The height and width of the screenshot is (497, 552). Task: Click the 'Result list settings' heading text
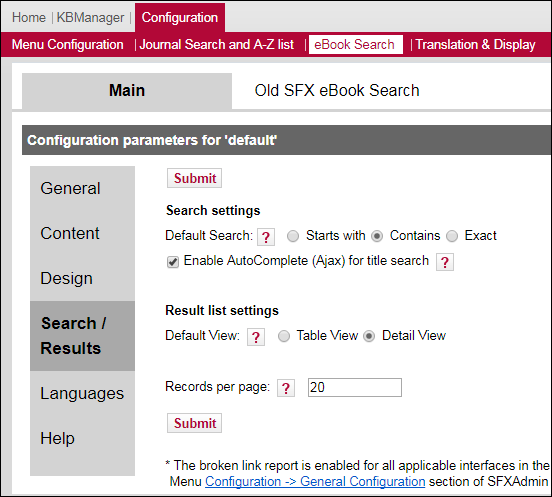pos(222,310)
